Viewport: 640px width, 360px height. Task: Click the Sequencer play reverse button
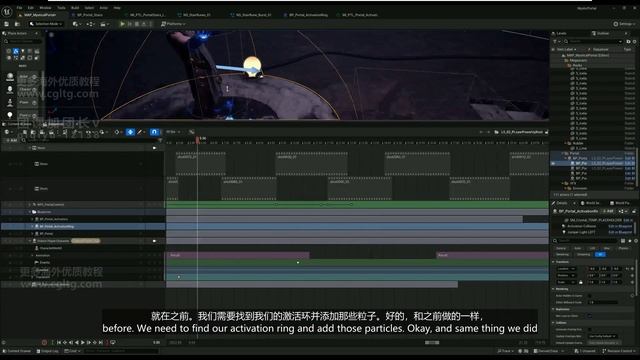click(x=77, y=342)
